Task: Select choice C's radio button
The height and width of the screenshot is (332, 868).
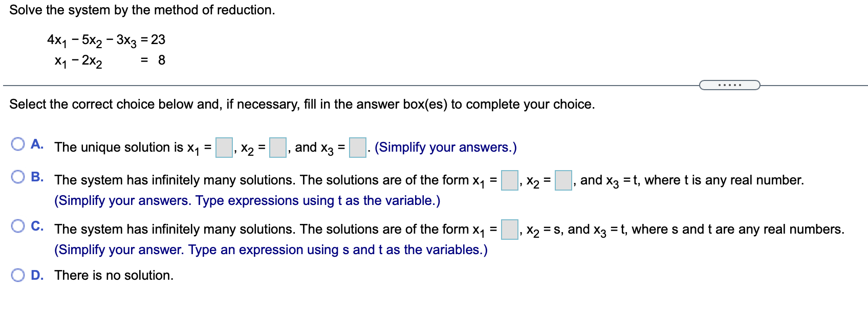Action: [x=19, y=225]
